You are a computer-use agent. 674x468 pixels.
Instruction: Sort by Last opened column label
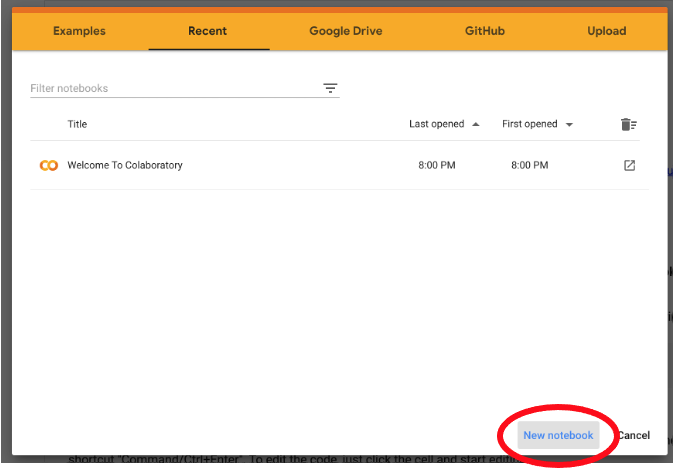436,124
